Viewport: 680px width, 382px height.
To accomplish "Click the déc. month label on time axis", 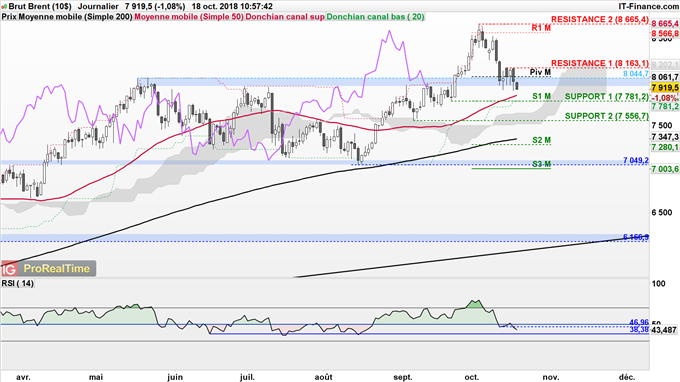I will (x=627, y=377).
